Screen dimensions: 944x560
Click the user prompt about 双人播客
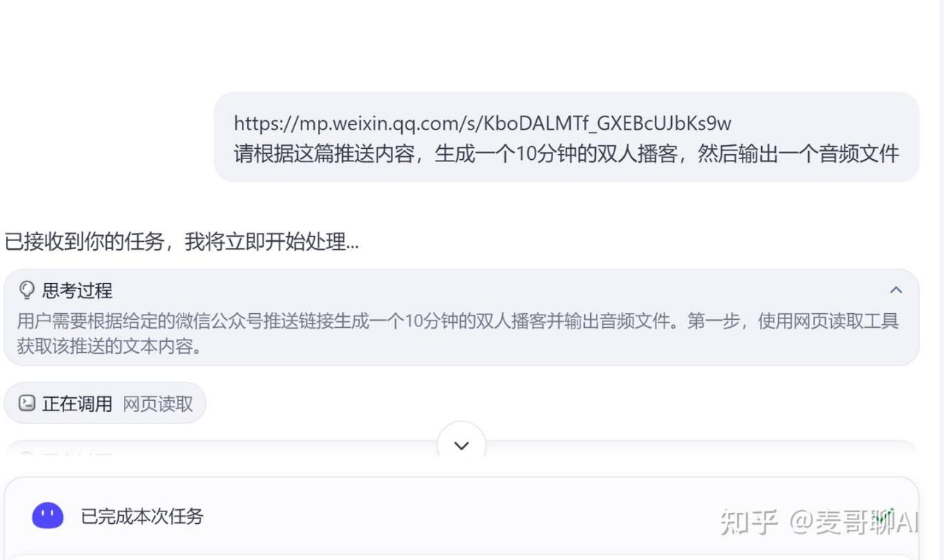566,153
